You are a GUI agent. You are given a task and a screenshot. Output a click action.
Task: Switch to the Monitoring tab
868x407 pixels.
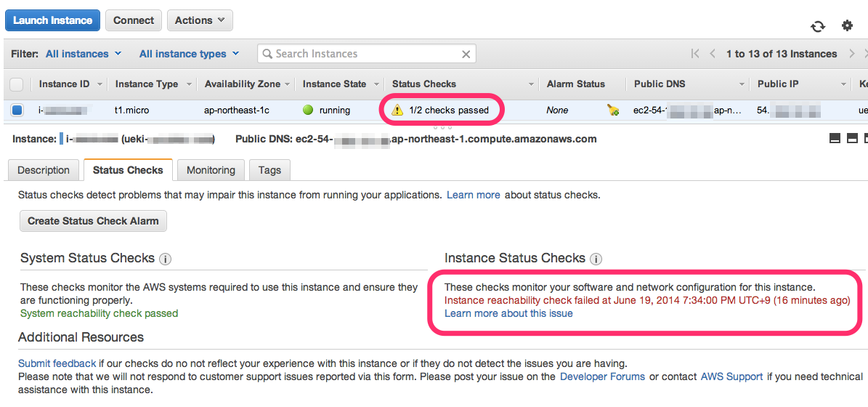tap(211, 170)
